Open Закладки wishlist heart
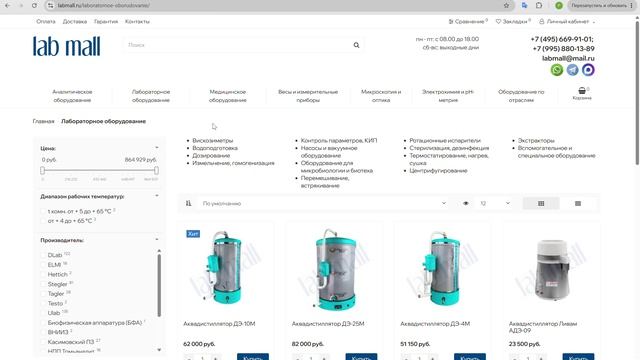The height and width of the screenshot is (360, 640). (x=513, y=22)
